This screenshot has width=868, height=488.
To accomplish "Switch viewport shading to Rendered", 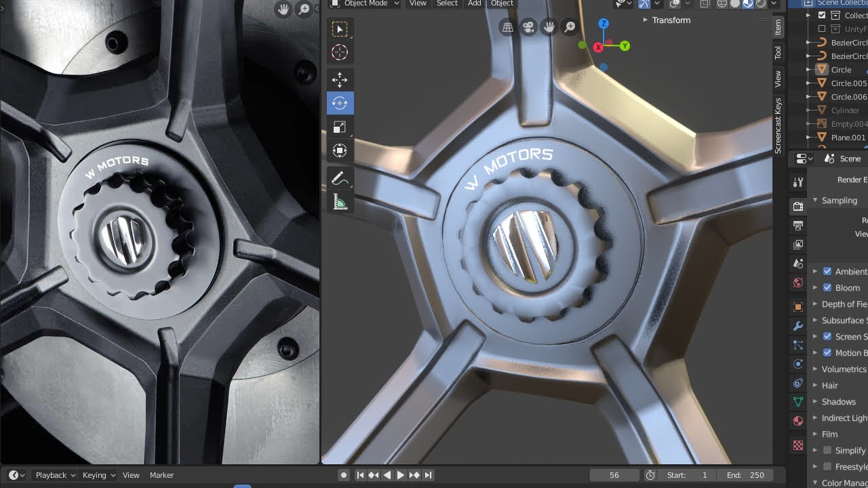I will pyautogui.click(x=760, y=3).
